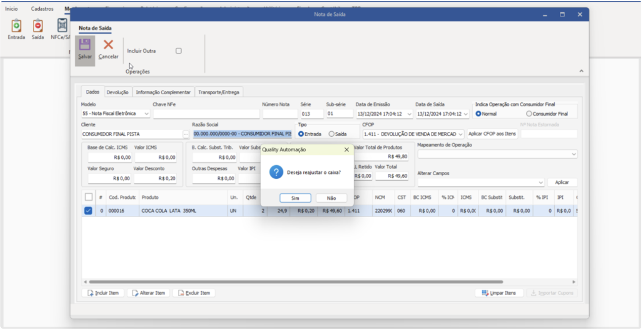Uncheck the Coca Cola Lata row checkbox
The image size is (644, 333).
pyautogui.click(x=88, y=211)
